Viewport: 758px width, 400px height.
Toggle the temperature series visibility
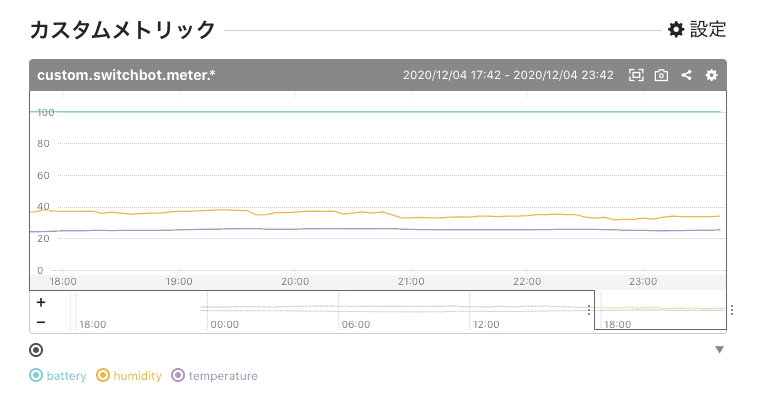[179, 376]
